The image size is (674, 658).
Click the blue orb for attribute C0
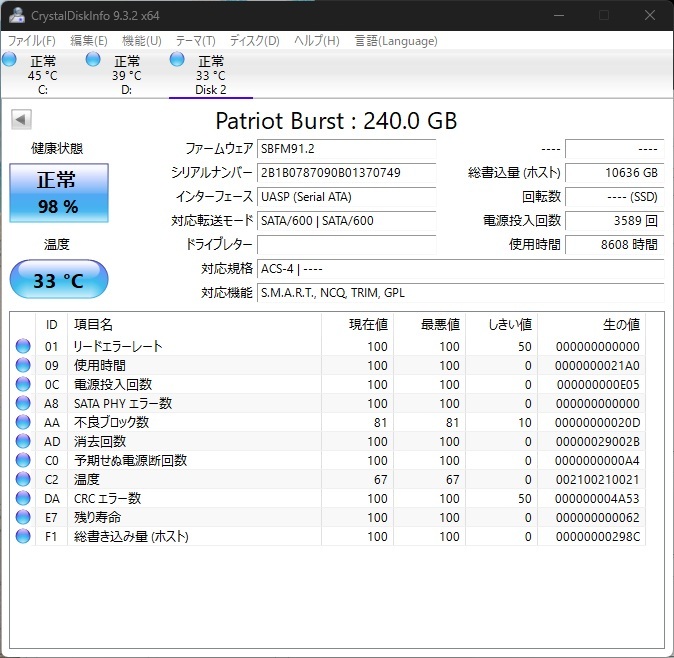pyautogui.click(x=23, y=460)
